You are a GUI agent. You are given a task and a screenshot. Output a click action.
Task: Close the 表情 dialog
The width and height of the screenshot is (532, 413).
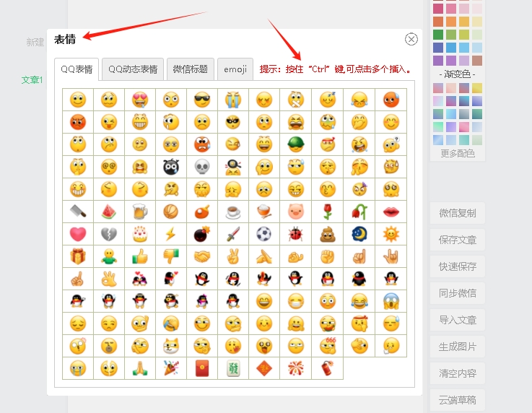click(411, 39)
